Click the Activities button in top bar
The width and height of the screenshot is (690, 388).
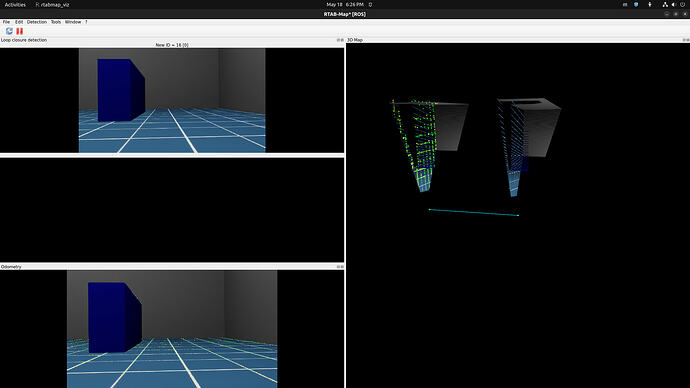click(15, 4)
